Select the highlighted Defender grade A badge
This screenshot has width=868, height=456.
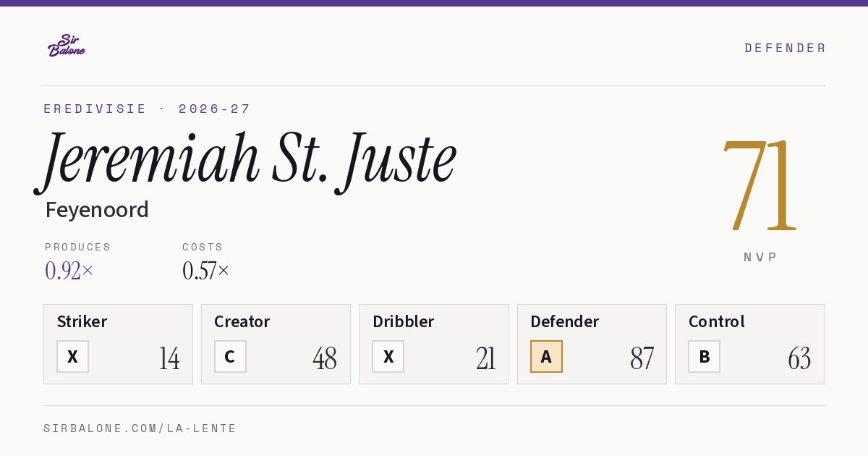point(546,356)
